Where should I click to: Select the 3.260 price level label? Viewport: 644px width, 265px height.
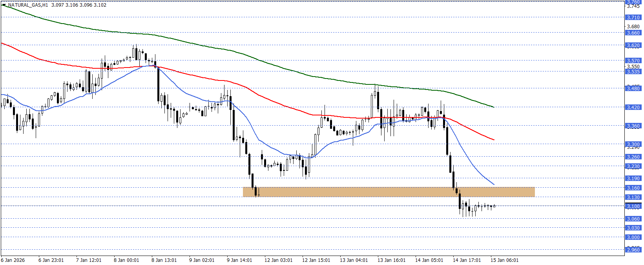coord(633,157)
